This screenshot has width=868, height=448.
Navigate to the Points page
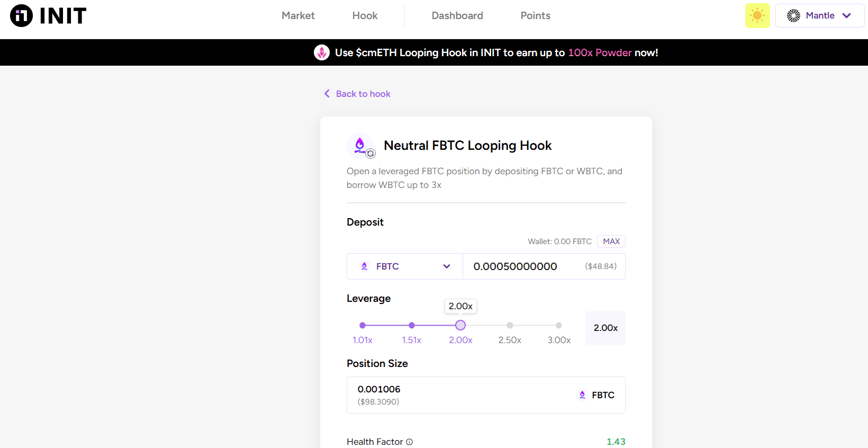coord(535,16)
